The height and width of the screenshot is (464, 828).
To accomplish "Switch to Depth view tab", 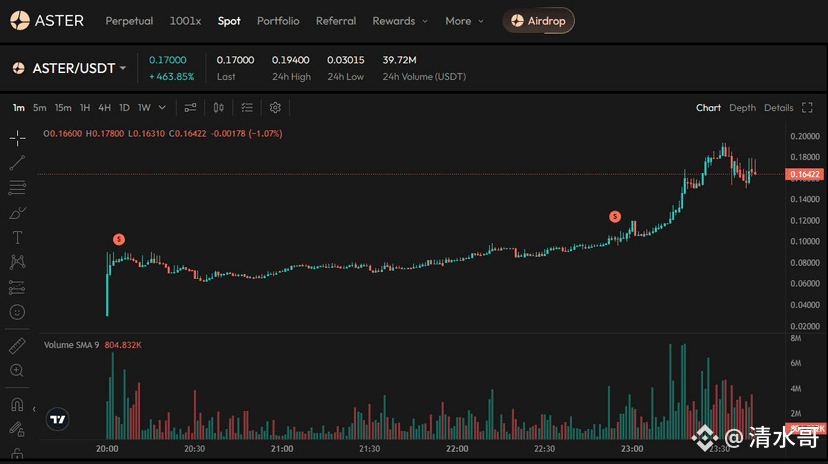I will 742,108.
